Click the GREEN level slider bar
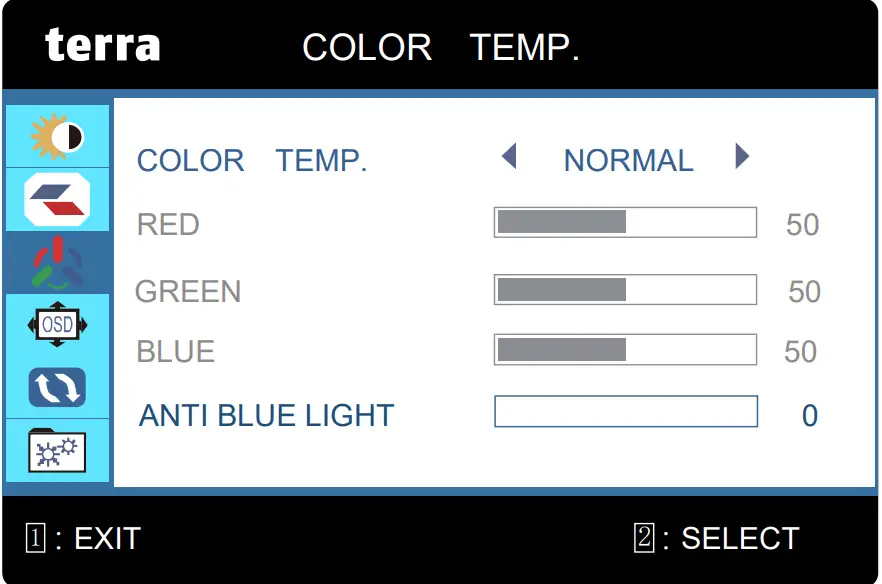Screen dimensions: 882x584 625,290
